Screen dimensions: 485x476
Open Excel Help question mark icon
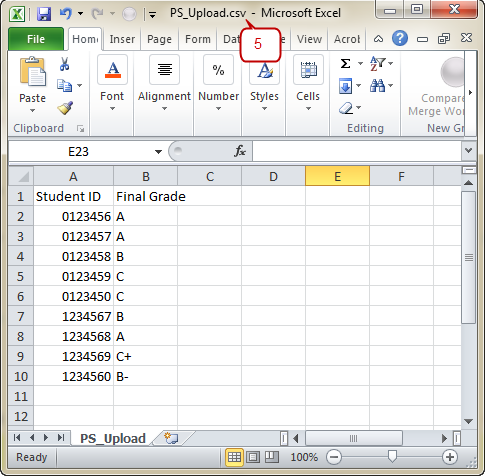400,39
